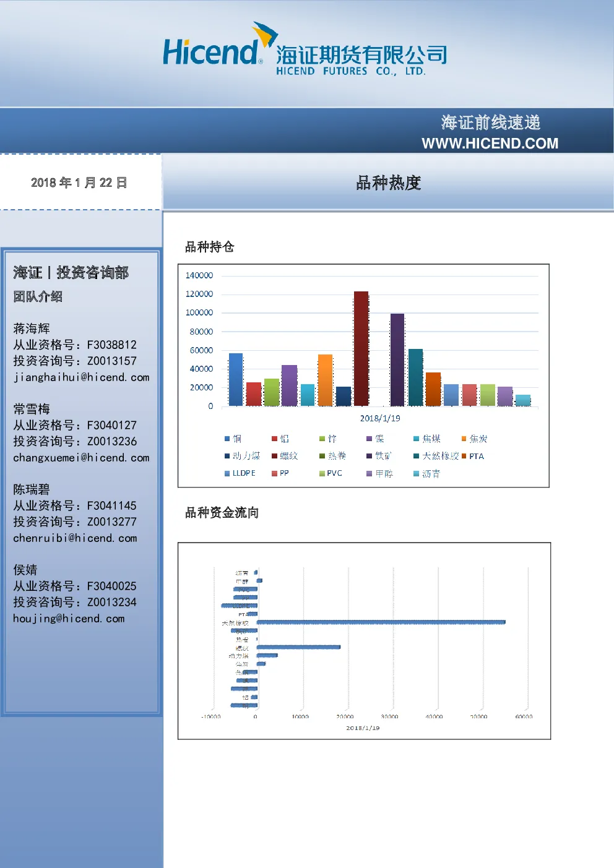
Task: Click the license number F3040127 line
Action: tap(75, 425)
